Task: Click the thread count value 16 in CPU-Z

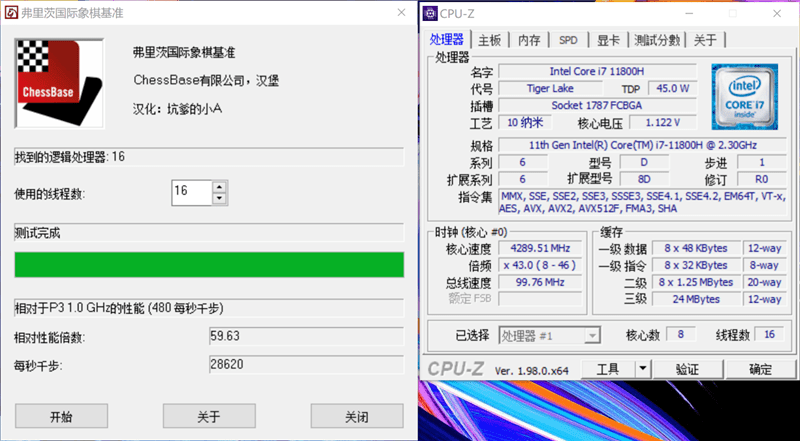Action: [x=769, y=335]
